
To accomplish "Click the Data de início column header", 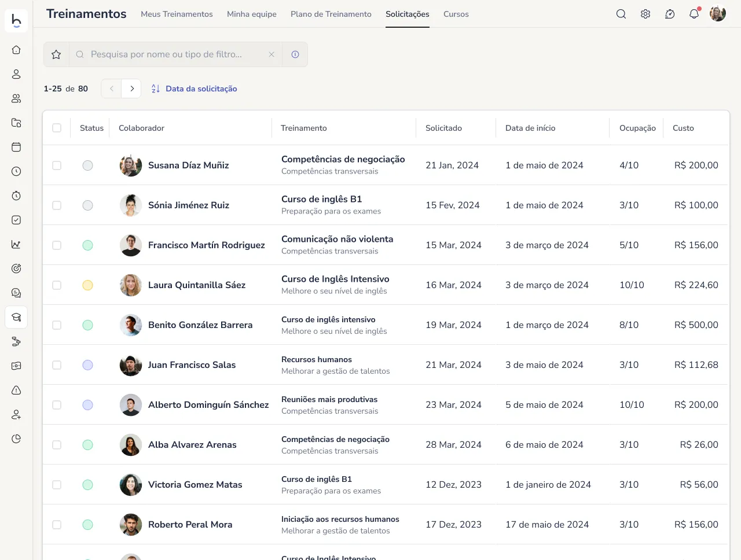I will [530, 128].
